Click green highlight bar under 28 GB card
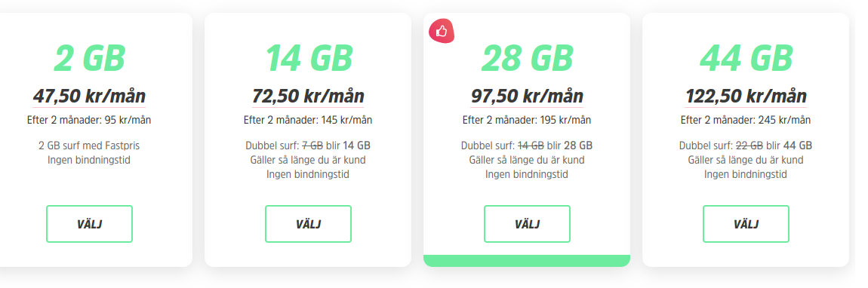This screenshot has height=288, width=868. (x=527, y=260)
